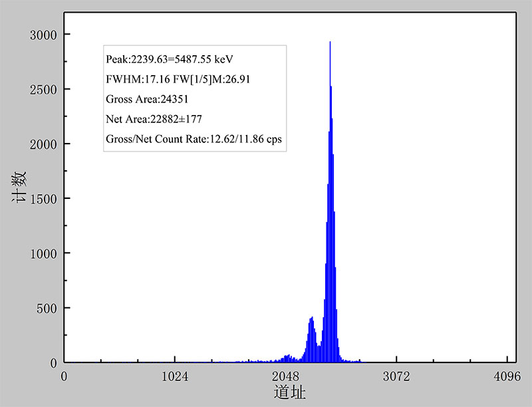Viewport: 532px width, 407px height.
Task: Click the 3072 x-axis tick label
Action: coord(397,376)
